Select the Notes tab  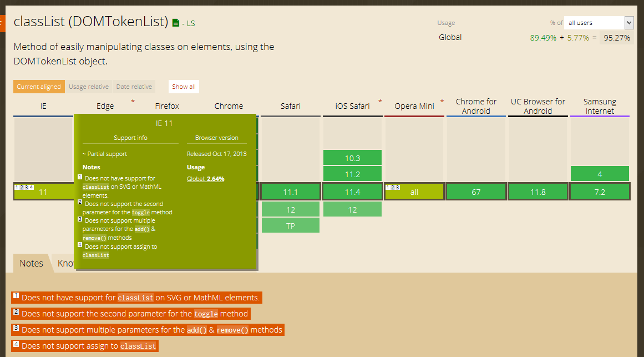tap(31, 263)
